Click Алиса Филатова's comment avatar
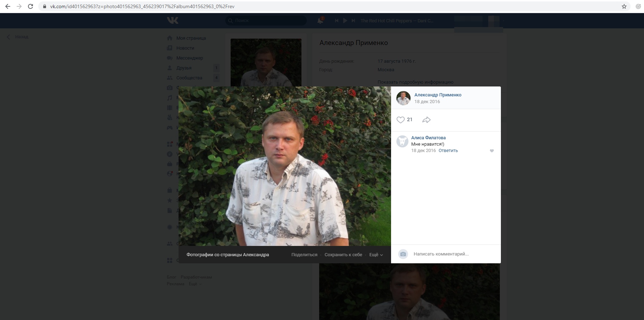The image size is (644, 320). (x=402, y=141)
